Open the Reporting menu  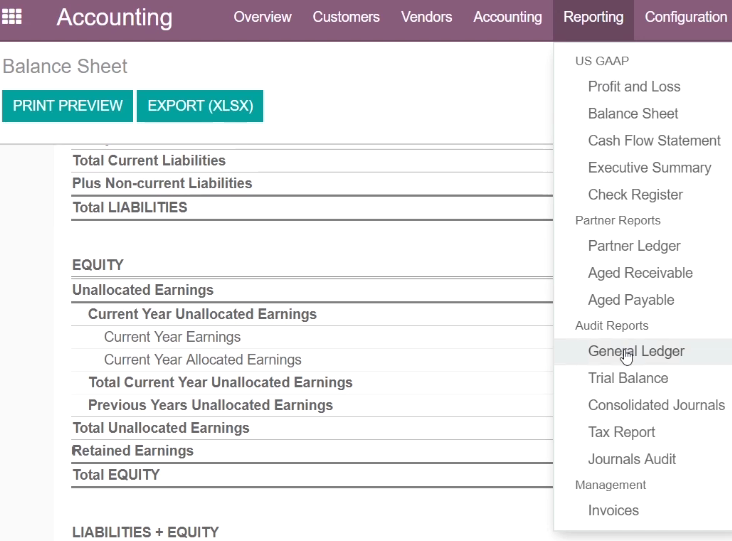[593, 17]
